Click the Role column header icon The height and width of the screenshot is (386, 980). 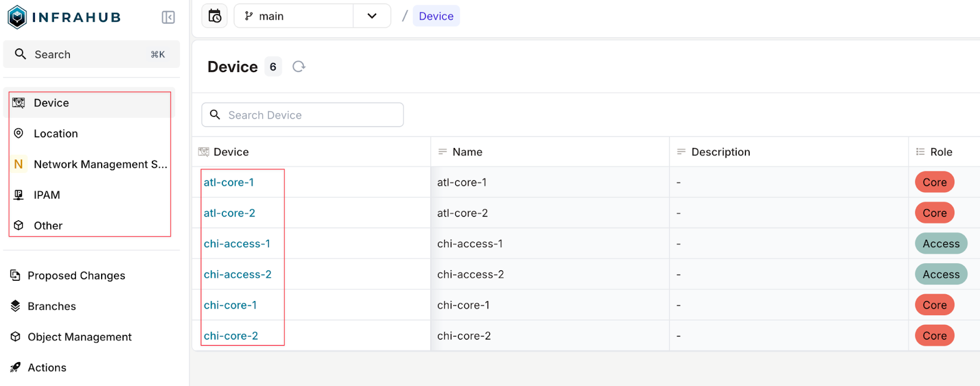[x=920, y=152]
